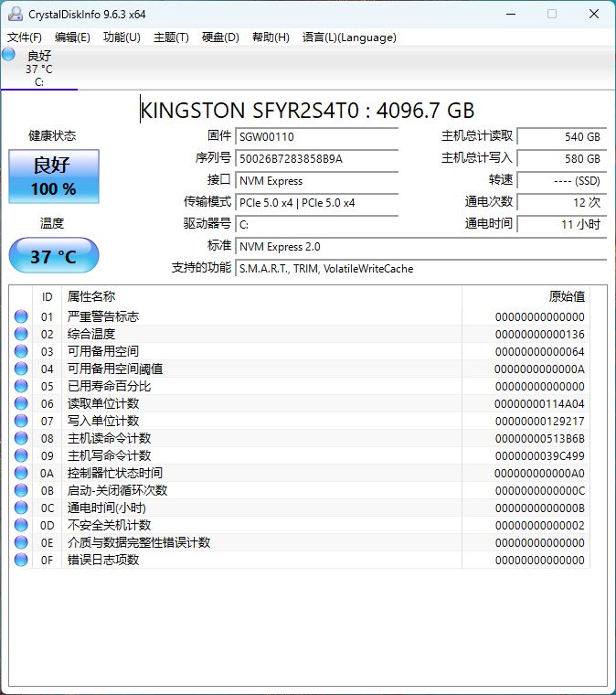Click the 属性名称 column header
Viewport: 616px width, 695px height.
[261, 296]
